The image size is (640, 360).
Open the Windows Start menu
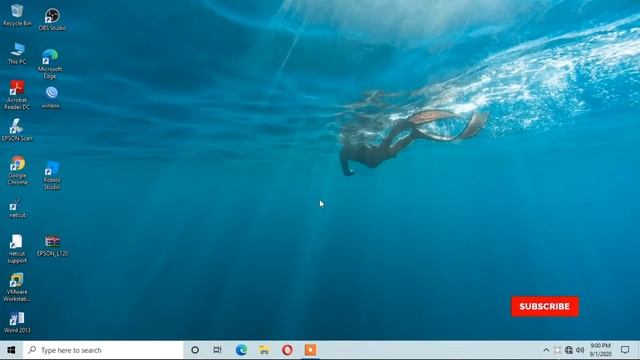11,350
